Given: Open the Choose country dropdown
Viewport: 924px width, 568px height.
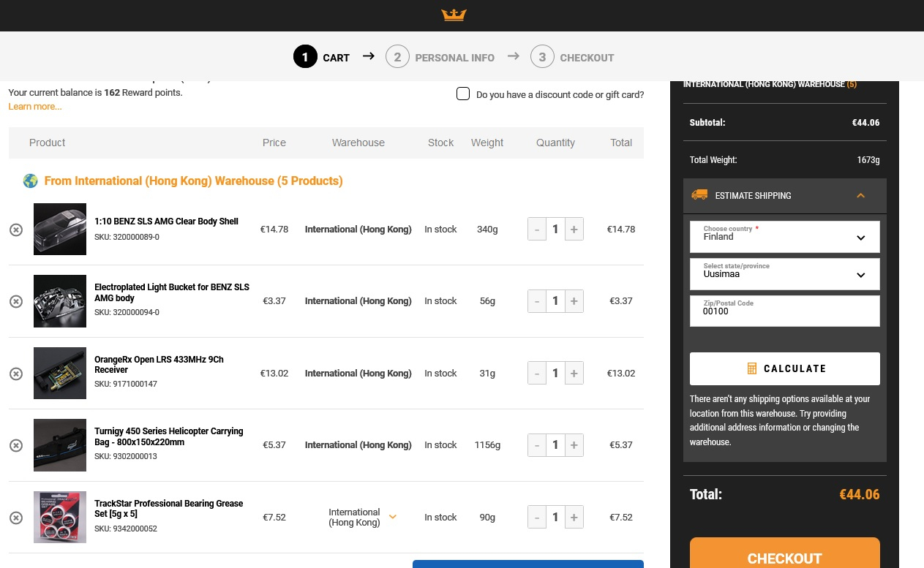Looking at the screenshot, I should pos(784,237).
